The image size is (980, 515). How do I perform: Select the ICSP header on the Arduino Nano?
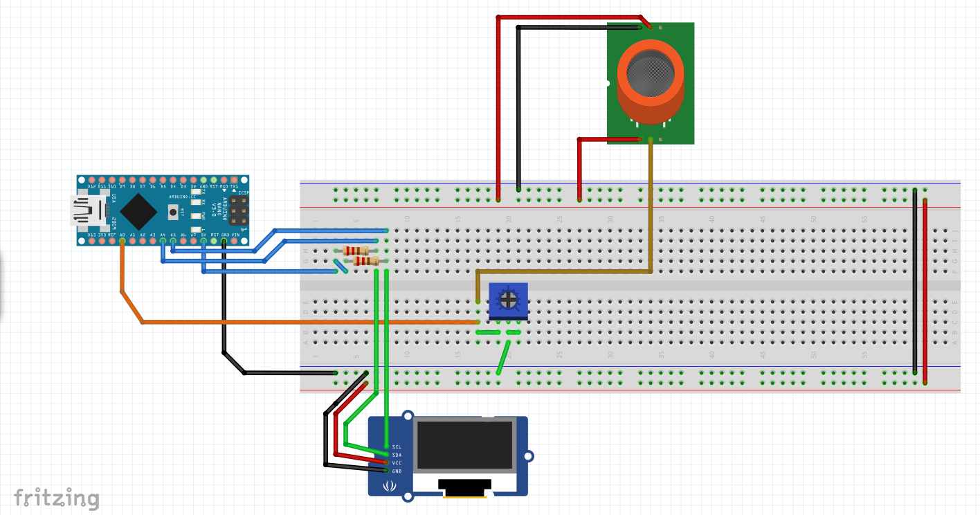click(x=239, y=210)
